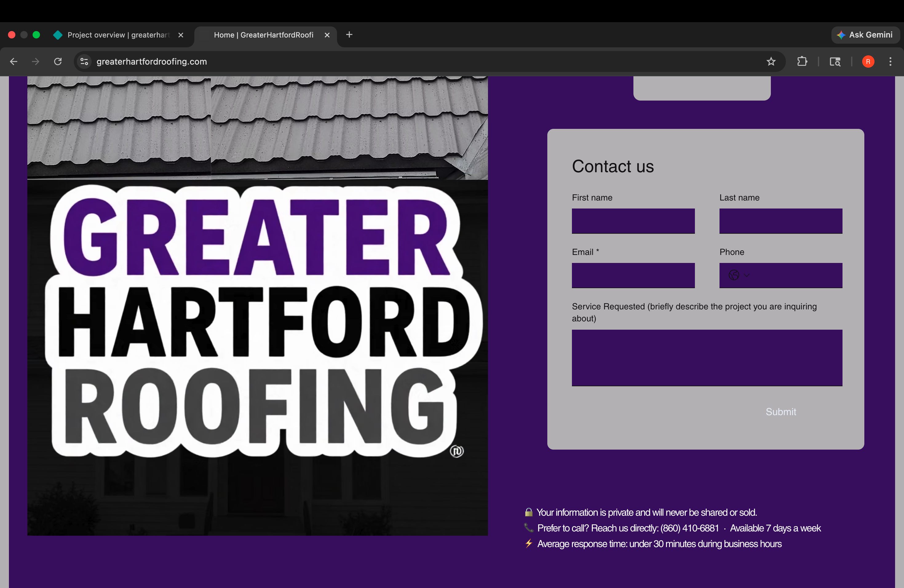Image resolution: width=904 pixels, height=588 pixels.
Task: Click the Greater Hartford Roofing logo image
Action: (258, 358)
